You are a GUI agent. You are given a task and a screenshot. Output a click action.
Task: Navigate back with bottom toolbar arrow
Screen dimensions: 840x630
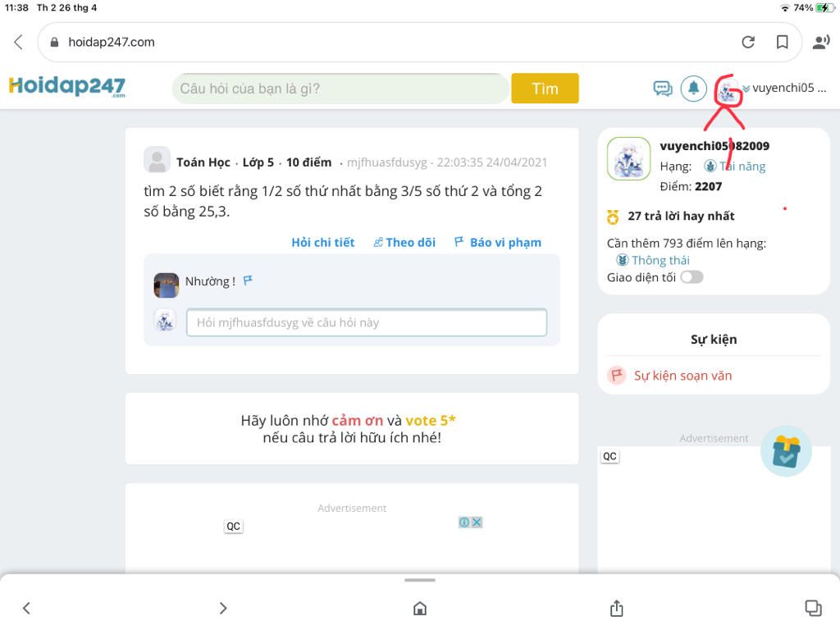[26, 608]
